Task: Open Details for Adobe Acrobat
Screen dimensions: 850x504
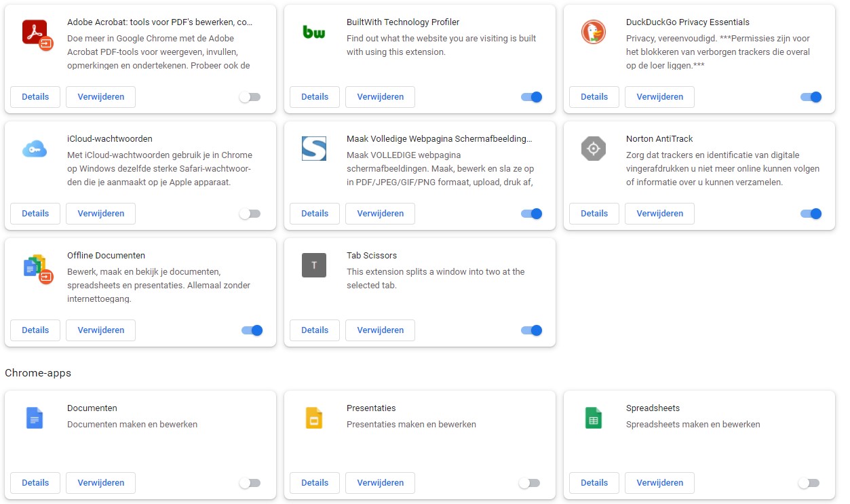Action: [x=35, y=97]
